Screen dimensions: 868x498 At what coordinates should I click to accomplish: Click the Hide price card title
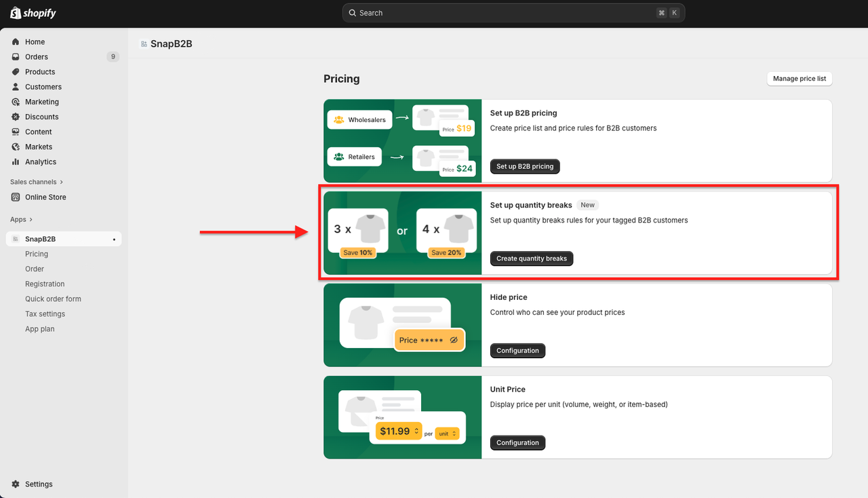coord(509,297)
